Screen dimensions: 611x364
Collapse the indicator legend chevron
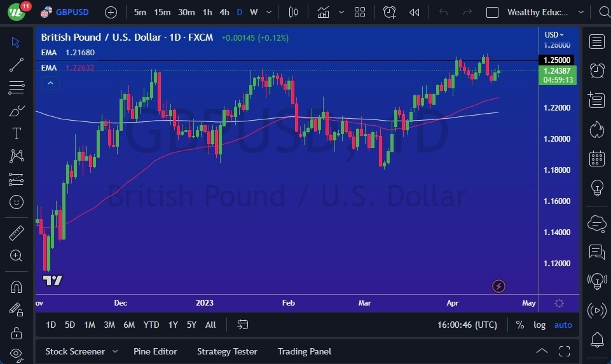(x=50, y=83)
